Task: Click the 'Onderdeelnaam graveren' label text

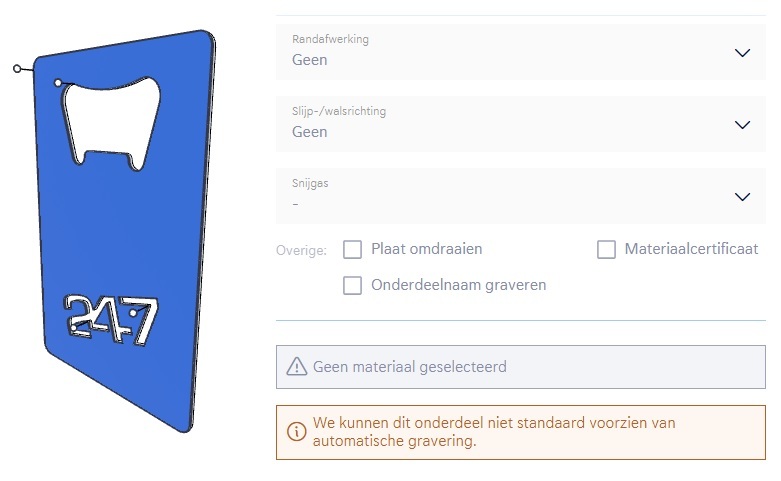Action: (458, 285)
